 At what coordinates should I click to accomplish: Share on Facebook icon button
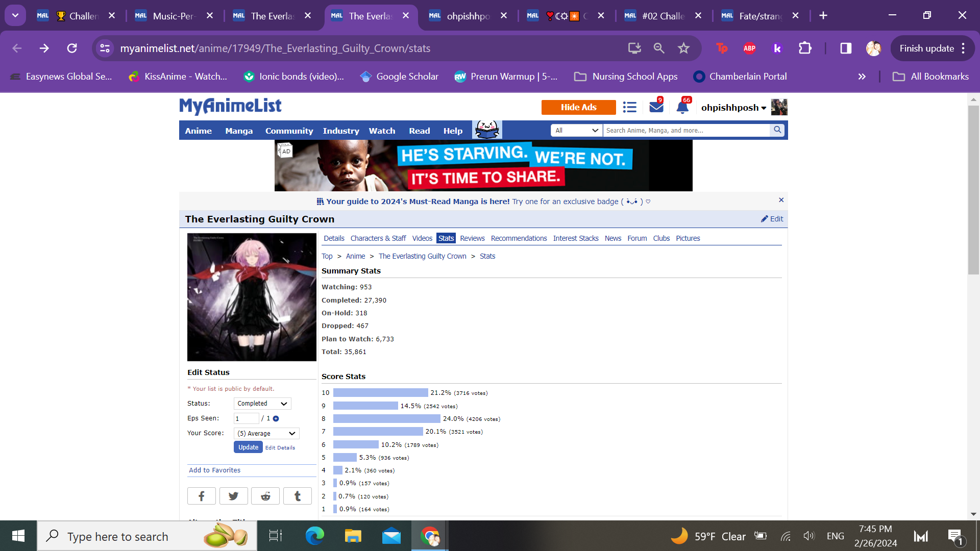coord(201,496)
